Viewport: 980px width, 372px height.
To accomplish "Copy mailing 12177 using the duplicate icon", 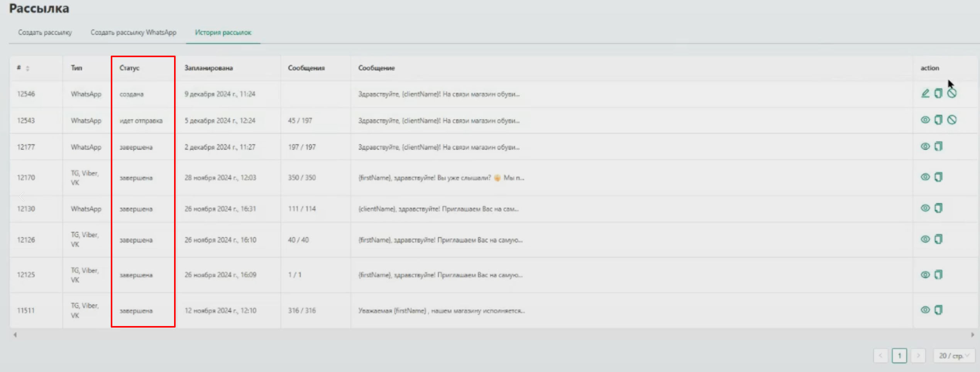I will (938, 146).
